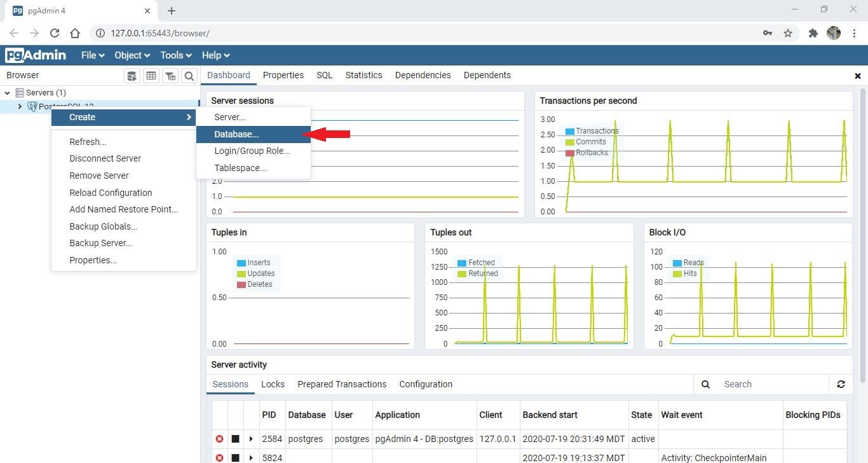Open the File menu dropdown
Viewport: 868px width, 463px height.
93,55
